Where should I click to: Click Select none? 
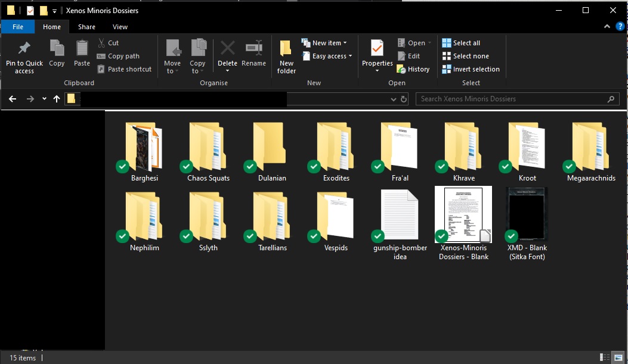coord(465,56)
